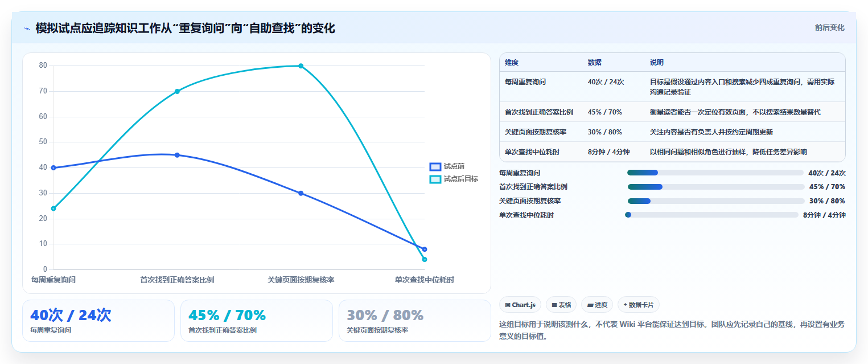Click the 前后变化 label in header
The height and width of the screenshot is (364, 868).
[830, 27]
